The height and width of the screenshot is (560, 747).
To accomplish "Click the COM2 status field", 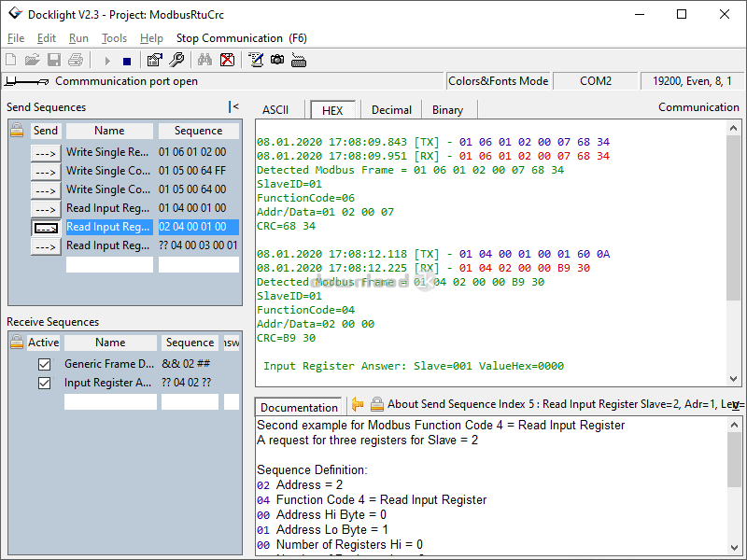I will [x=596, y=81].
